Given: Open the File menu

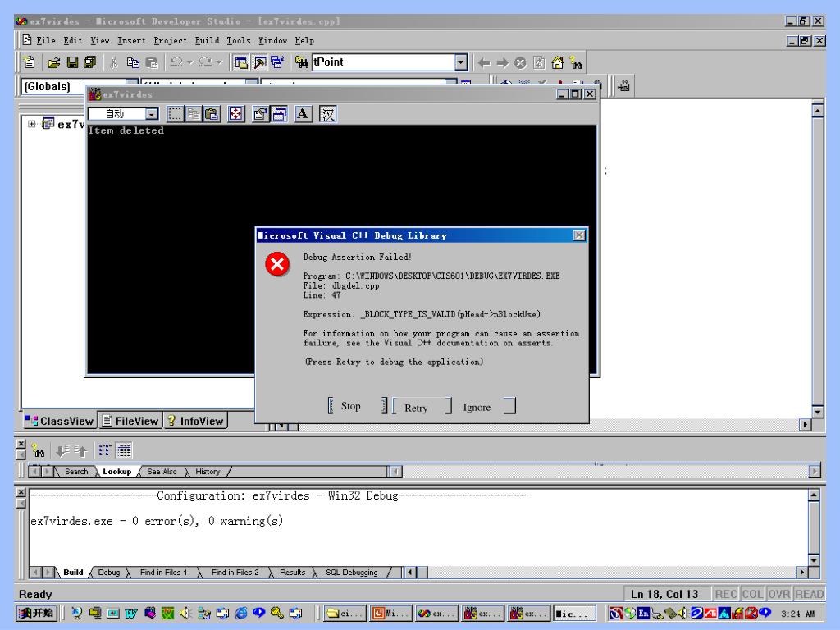Looking at the screenshot, I should click(x=46, y=41).
